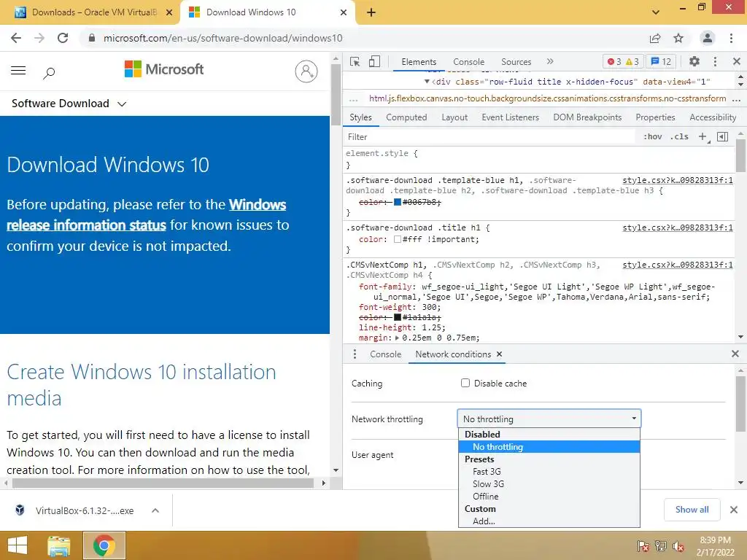Sign in via the account icon
The width and height of the screenshot is (747, 560).
tap(306, 71)
